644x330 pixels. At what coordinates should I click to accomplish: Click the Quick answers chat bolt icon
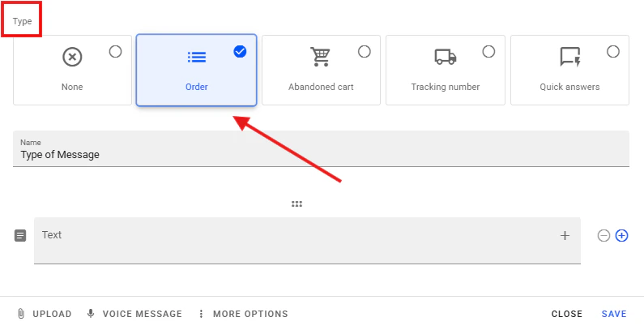(x=570, y=57)
